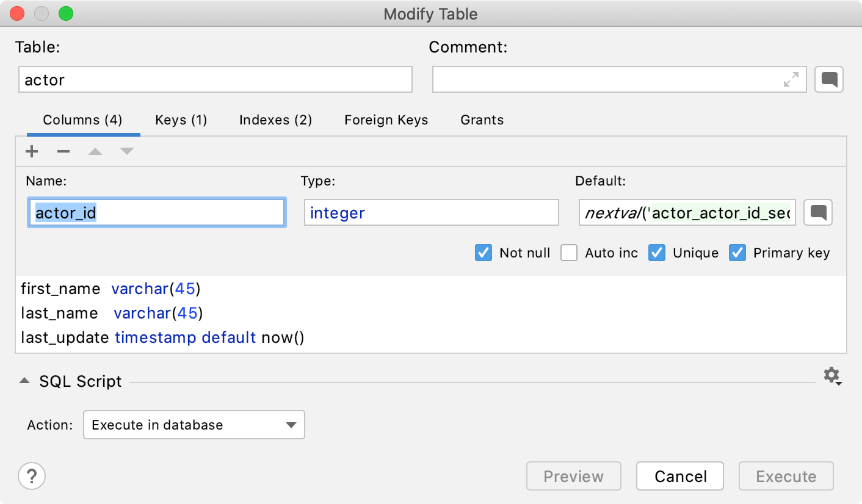862x504 pixels.
Task: Add a new column with the plus icon
Action: point(31,151)
